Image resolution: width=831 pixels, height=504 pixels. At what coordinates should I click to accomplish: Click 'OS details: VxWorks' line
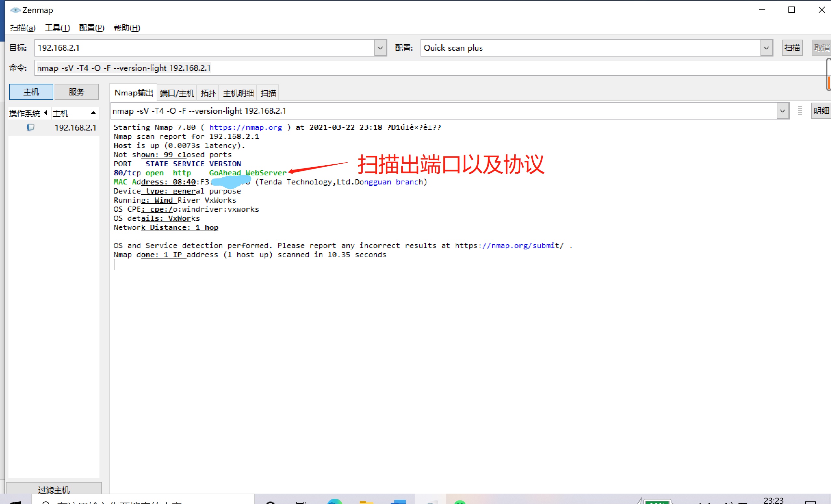[x=157, y=218]
